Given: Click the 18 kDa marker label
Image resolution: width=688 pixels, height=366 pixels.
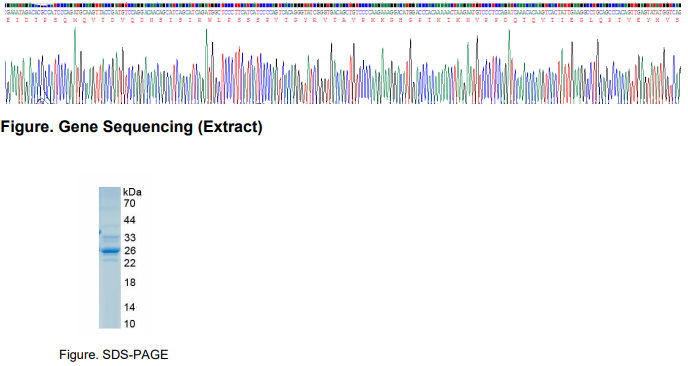Looking at the screenshot, I should tap(130, 283).
